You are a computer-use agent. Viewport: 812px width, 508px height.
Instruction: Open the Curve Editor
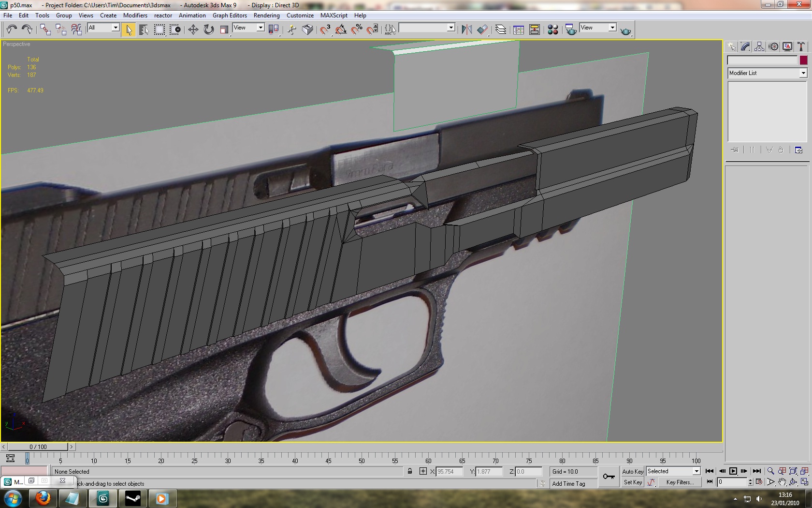[x=519, y=30]
